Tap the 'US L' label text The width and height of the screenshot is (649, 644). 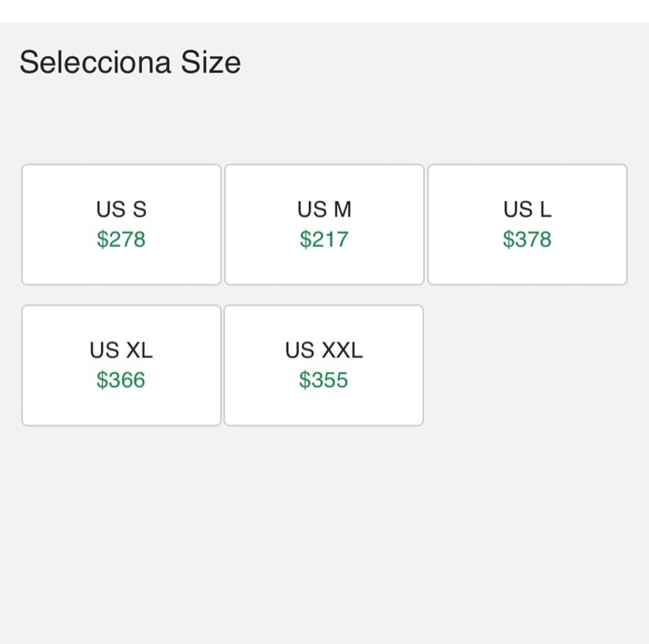coord(527,209)
